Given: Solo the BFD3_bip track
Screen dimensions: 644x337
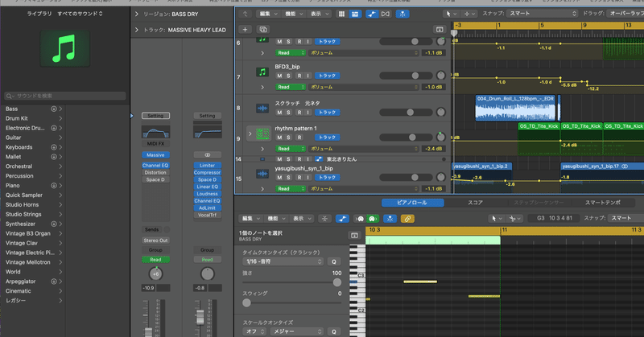Looking at the screenshot, I should click(288, 76).
